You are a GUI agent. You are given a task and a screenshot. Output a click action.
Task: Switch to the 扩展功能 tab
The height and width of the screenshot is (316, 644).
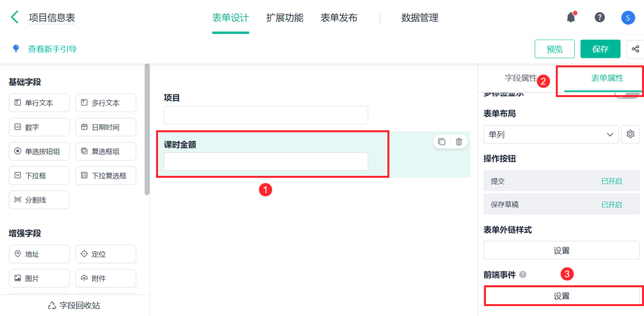point(285,18)
